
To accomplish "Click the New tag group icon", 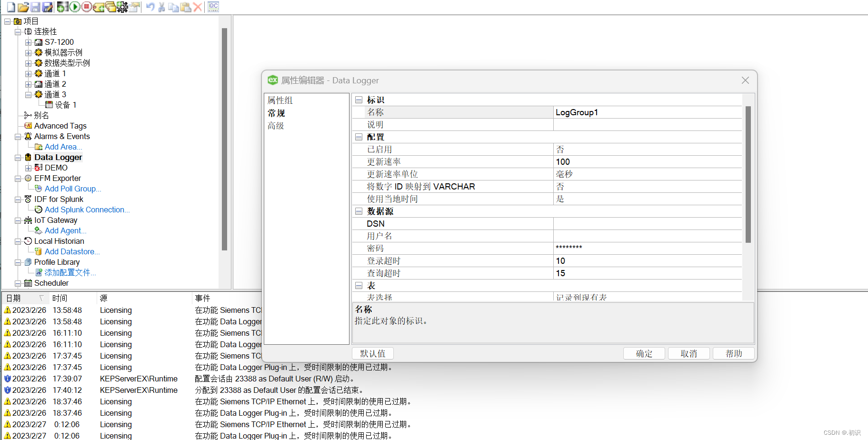I will tap(110, 7).
